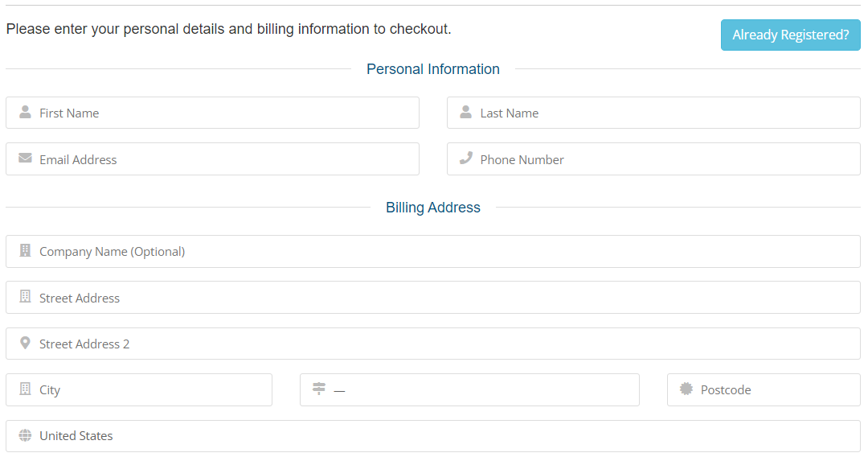Click the person icon in First Name field
This screenshot has height=457, width=868.
click(x=25, y=113)
